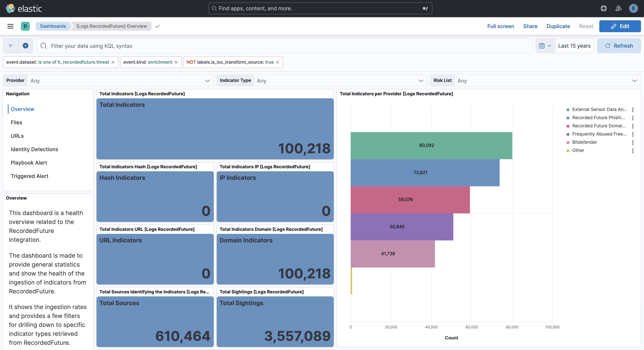Open the Last 15 years time picker
The width and height of the screenshot is (644, 350).
(x=574, y=46)
